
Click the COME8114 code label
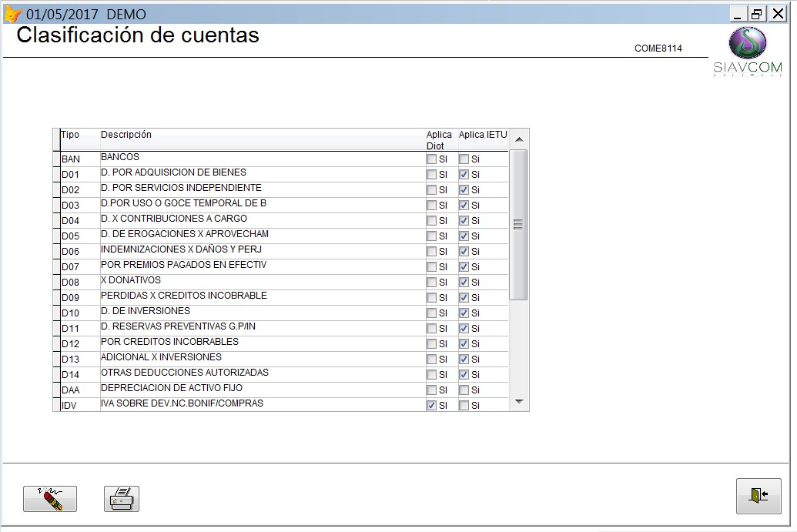pyautogui.click(x=658, y=49)
